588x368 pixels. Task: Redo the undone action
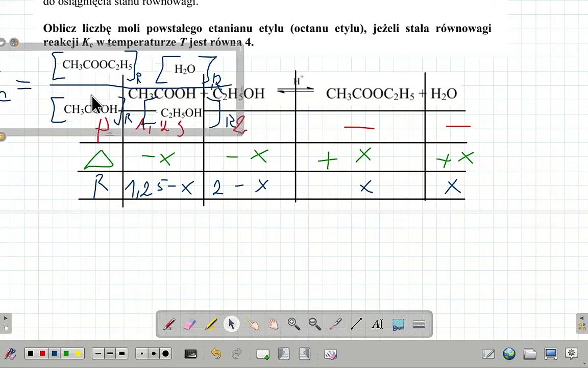coord(237,353)
